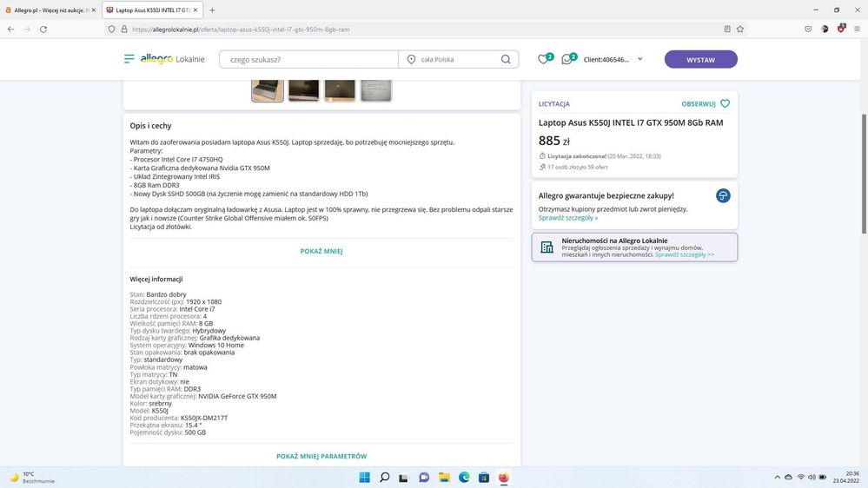Image resolution: width=868 pixels, height=488 pixels.
Task: Click the offer title 'Laptop Asus K550J INTEL I7'
Action: [x=631, y=122]
